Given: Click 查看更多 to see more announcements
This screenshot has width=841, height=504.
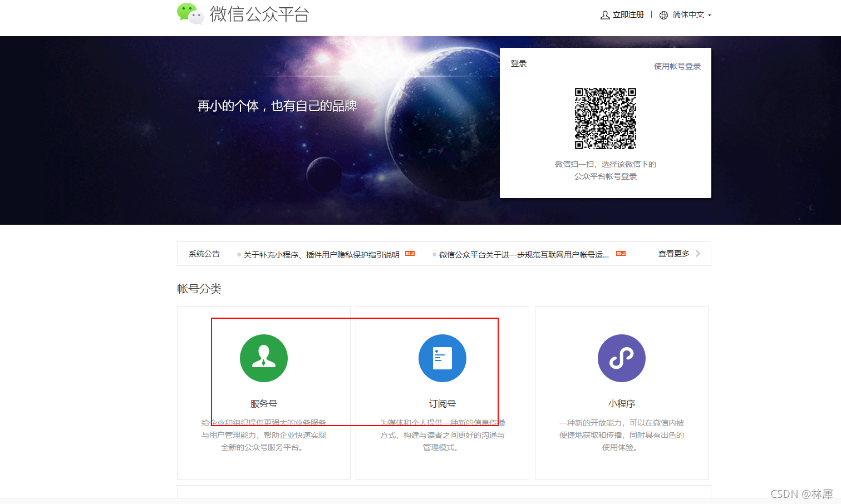Looking at the screenshot, I should click(673, 254).
